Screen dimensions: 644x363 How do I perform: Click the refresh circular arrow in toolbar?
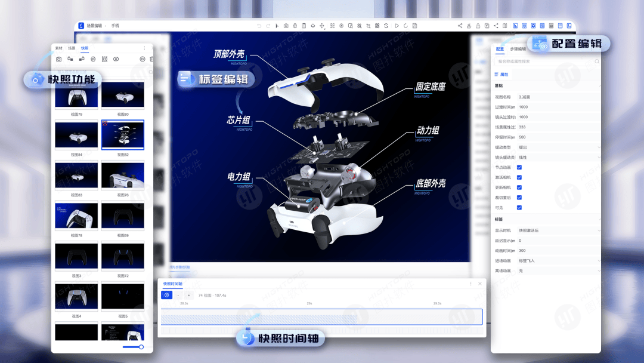tap(406, 26)
